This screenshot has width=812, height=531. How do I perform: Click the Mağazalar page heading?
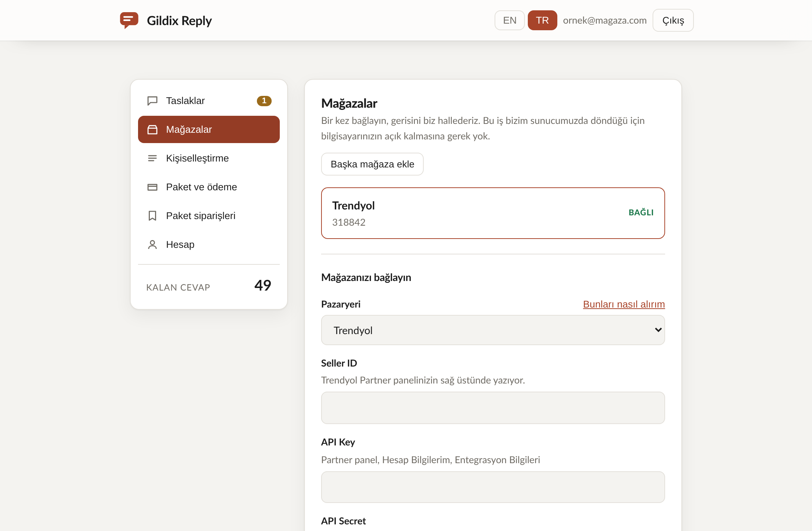pos(349,104)
